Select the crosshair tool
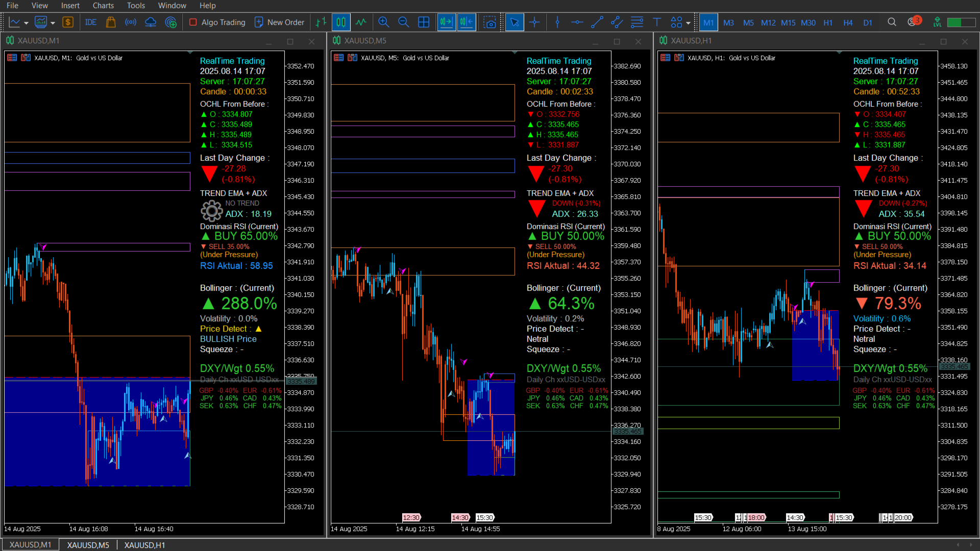 click(534, 22)
